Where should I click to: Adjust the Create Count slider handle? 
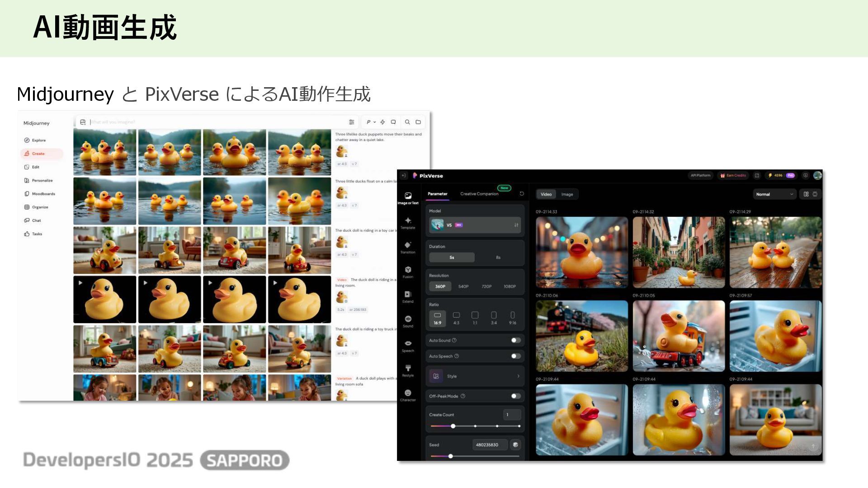(453, 426)
